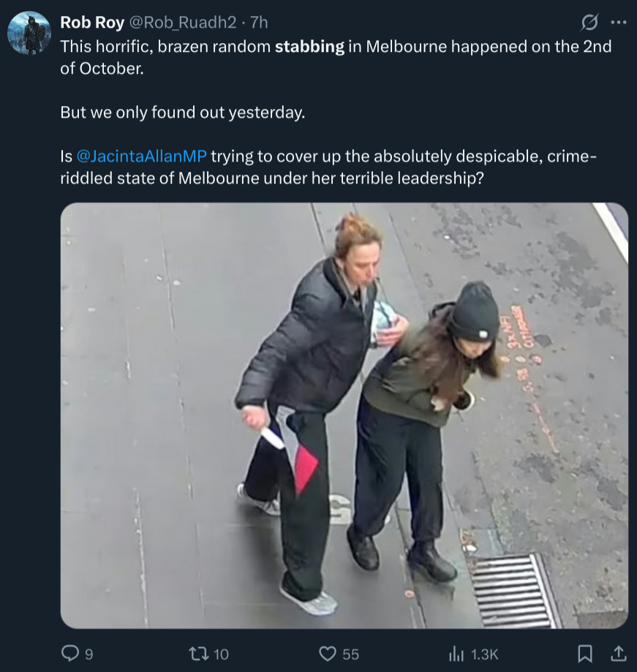Like the post with the heart icon
The image size is (637, 672).
[328, 654]
